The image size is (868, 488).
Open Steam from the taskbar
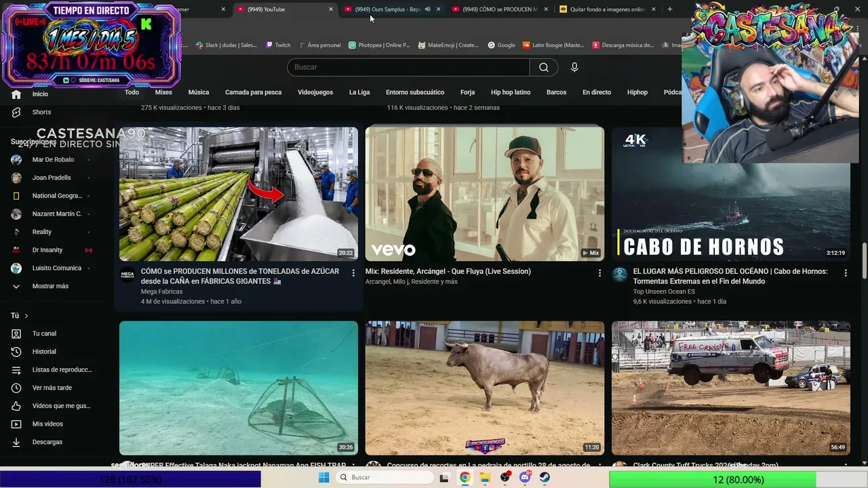click(x=545, y=477)
